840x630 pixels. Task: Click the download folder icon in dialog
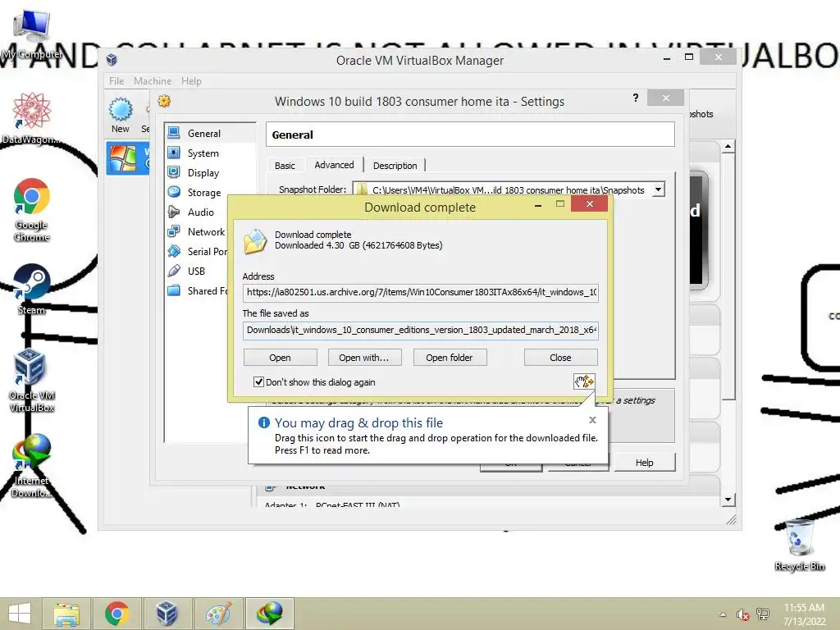256,242
